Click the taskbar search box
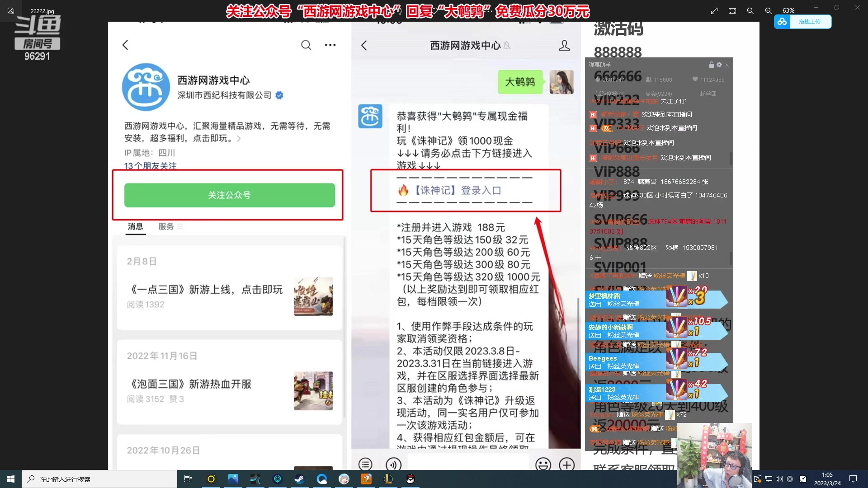 (99, 479)
